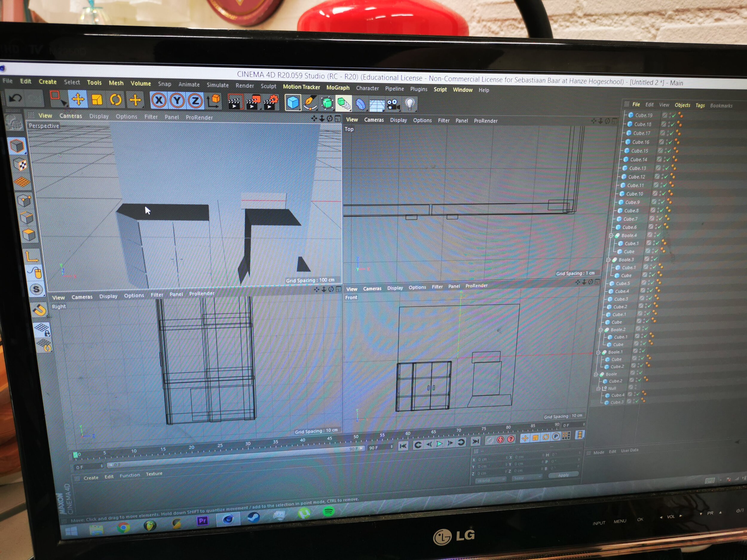The height and width of the screenshot is (560, 747).
Task: Select Edges mode in sidebar
Action: [27, 218]
